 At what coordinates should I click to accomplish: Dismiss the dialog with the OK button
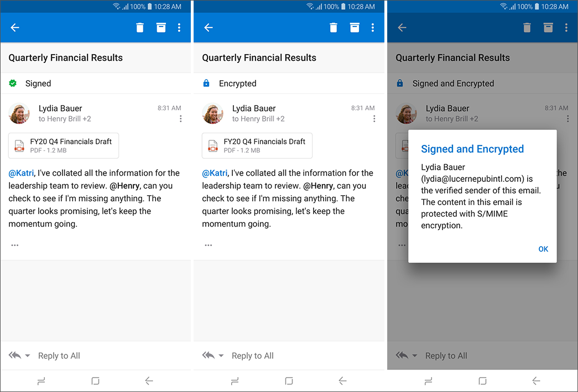(543, 249)
